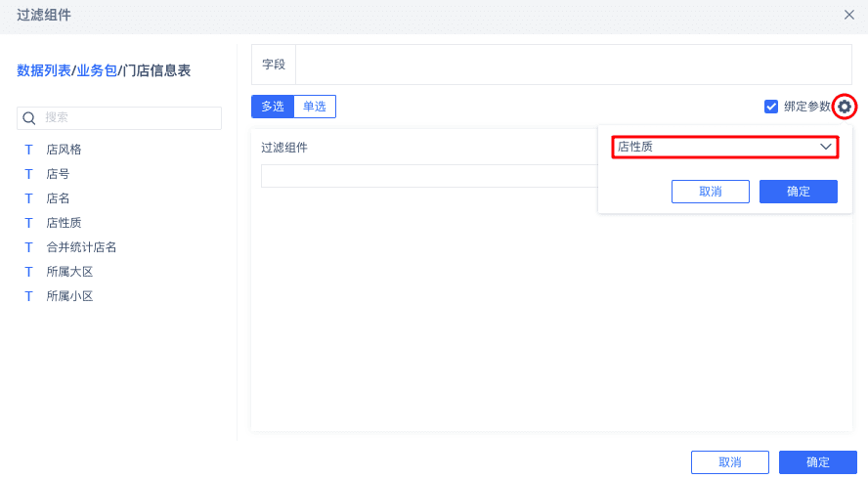Image resolution: width=868 pixels, height=479 pixels.
Task: Confirm the parameter popup with 确定
Action: click(798, 192)
